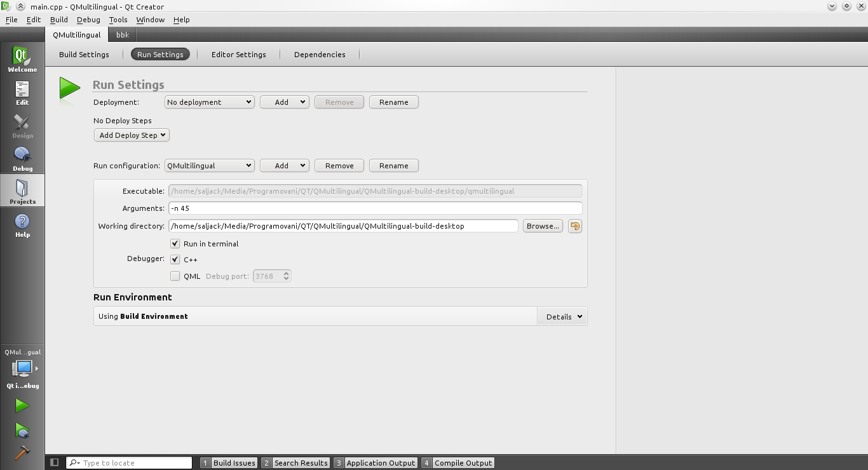
Task: Click 'Using Build Environment' text
Action: point(143,316)
